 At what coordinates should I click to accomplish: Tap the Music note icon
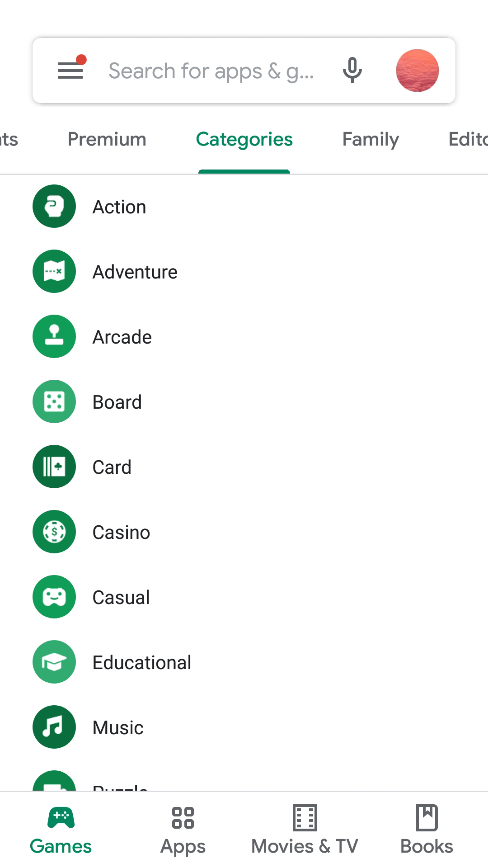(x=54, y=727)
